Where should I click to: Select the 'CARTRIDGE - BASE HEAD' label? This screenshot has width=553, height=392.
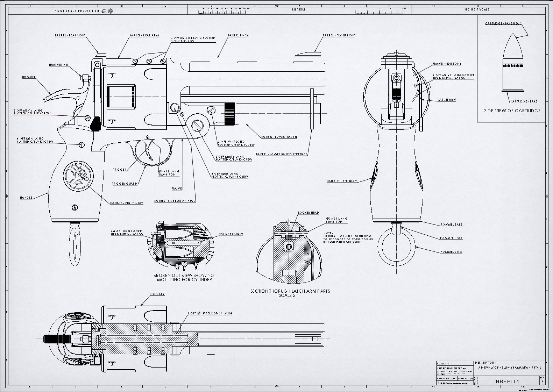503,23
